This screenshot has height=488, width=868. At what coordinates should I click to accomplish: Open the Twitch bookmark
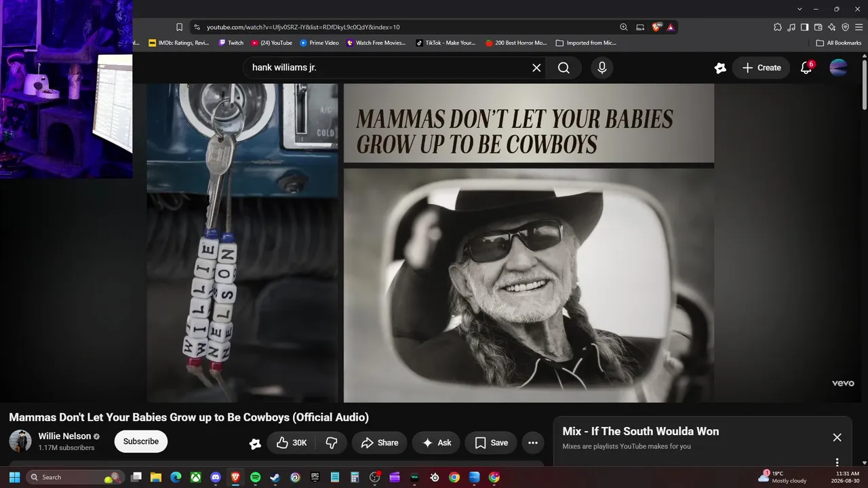[x=231, y=43]
